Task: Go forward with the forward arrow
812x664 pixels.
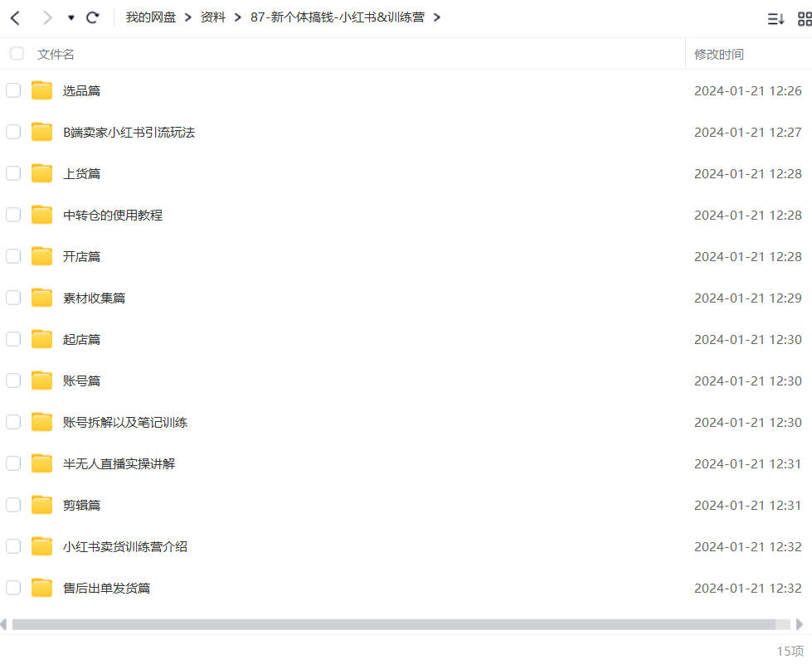Action: 47,18
